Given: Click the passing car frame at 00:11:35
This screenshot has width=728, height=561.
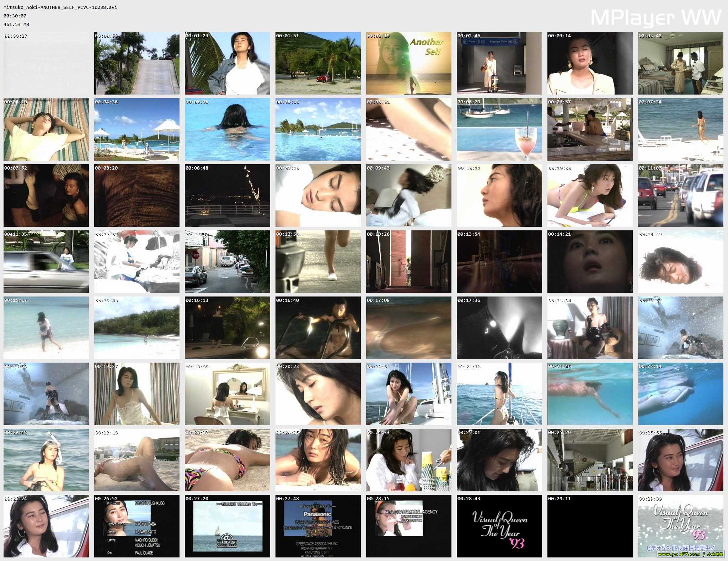Looking at the screenshot, I should coord(46,262).
